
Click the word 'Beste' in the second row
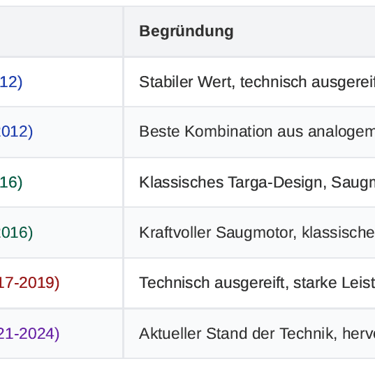click(x=160, y=132)
